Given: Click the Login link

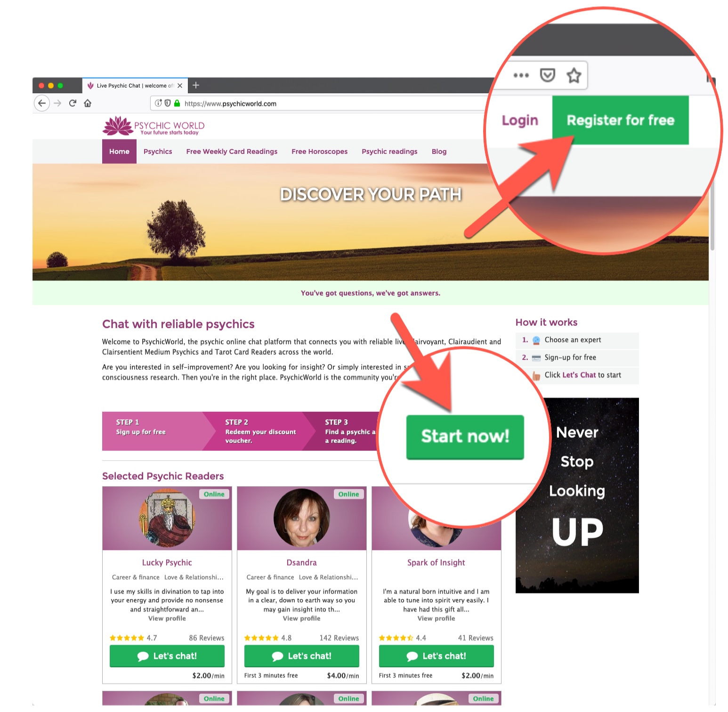Looking at the screenshot, I should [520, 120].
